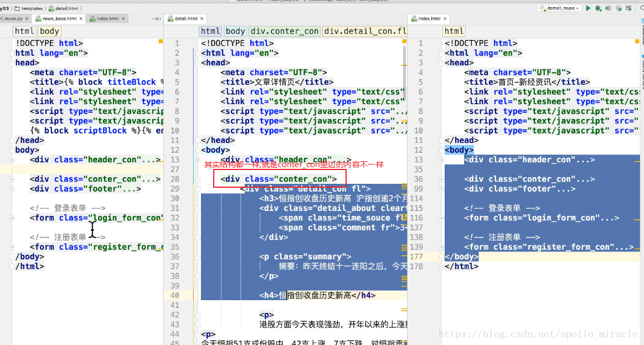
Task: Click the yellow inspection indicator in the middle pane
Action: 404,42
